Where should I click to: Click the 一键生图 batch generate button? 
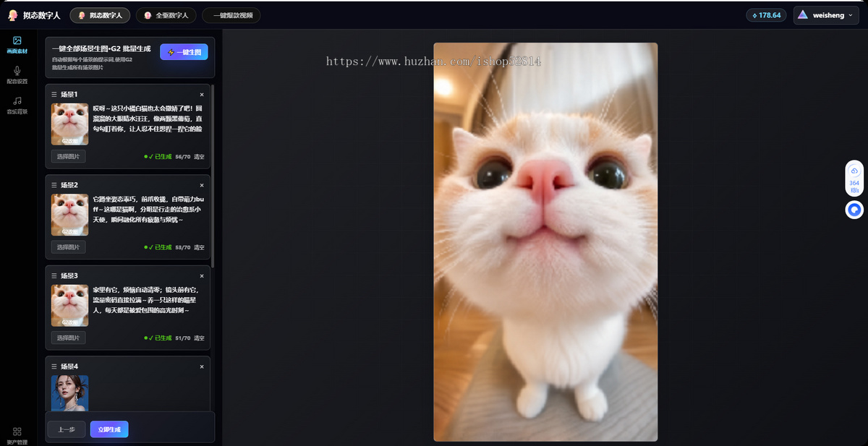(184, 52)
